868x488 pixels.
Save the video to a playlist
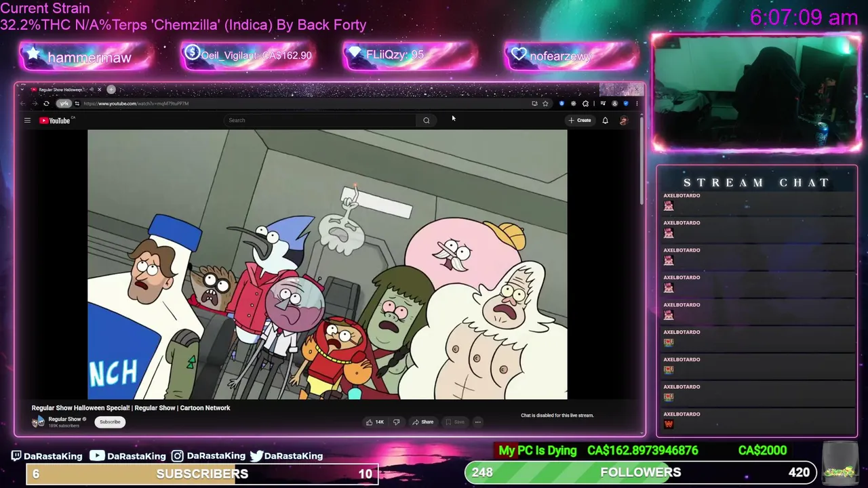[x=454, y=422]
